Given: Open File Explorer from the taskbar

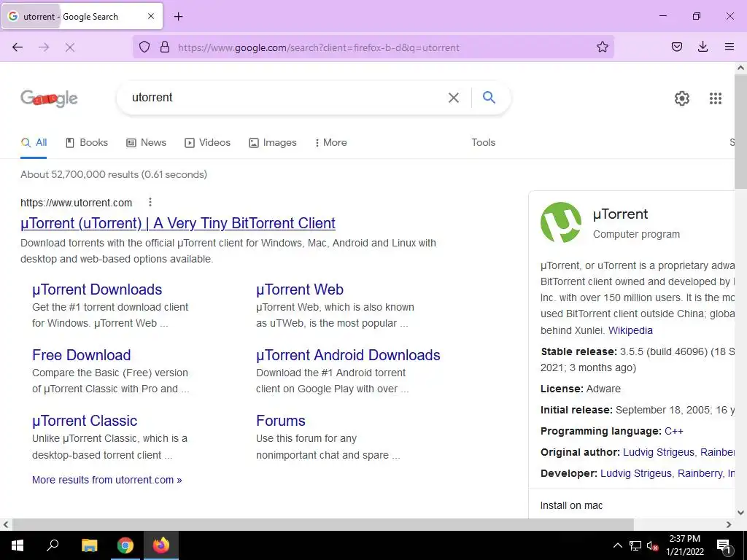Looking at the screenshot, I should coord(89,545).
